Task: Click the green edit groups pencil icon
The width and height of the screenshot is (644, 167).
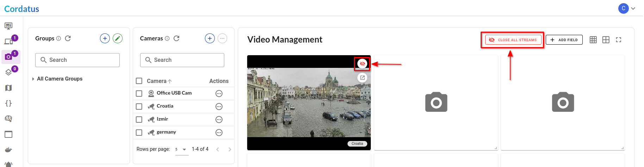Action: [118, 38]
